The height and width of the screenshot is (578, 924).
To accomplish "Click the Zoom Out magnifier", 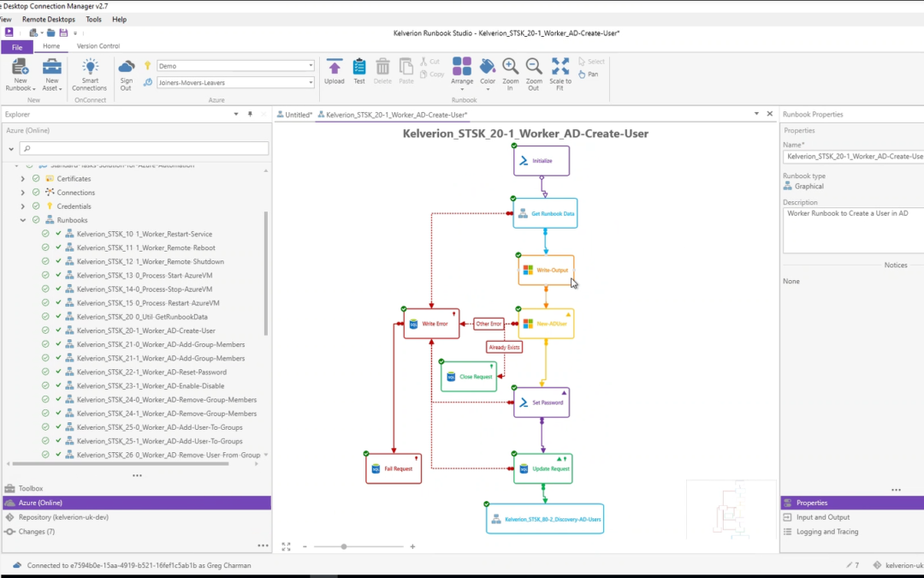I will point(534,67).
